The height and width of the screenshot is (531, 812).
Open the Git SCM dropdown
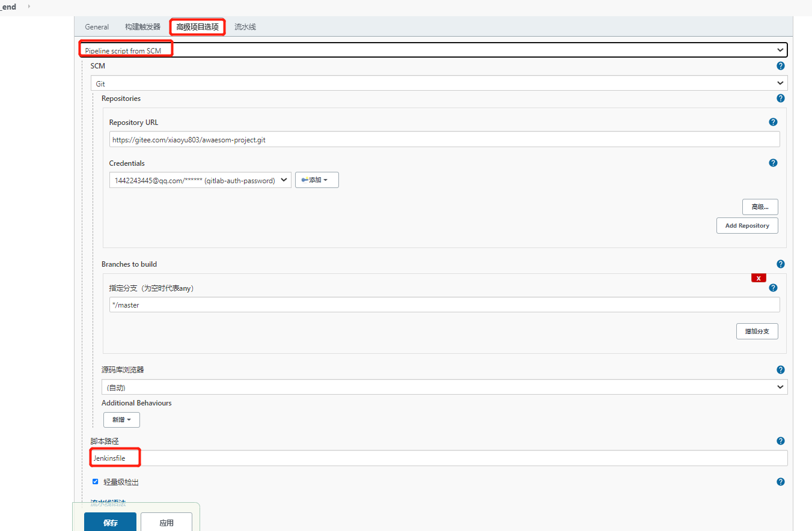point(439,83)
